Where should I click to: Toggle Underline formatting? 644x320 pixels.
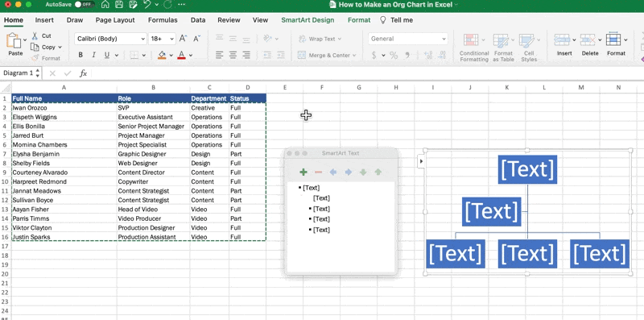pyautogui.click(x=107, y=55)
